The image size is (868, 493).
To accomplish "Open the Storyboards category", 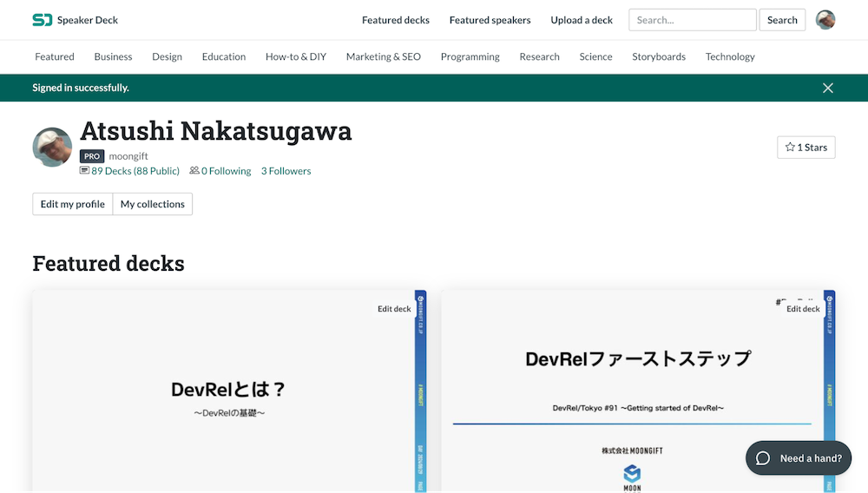I will pyautogui.click(x=659, y=56).
